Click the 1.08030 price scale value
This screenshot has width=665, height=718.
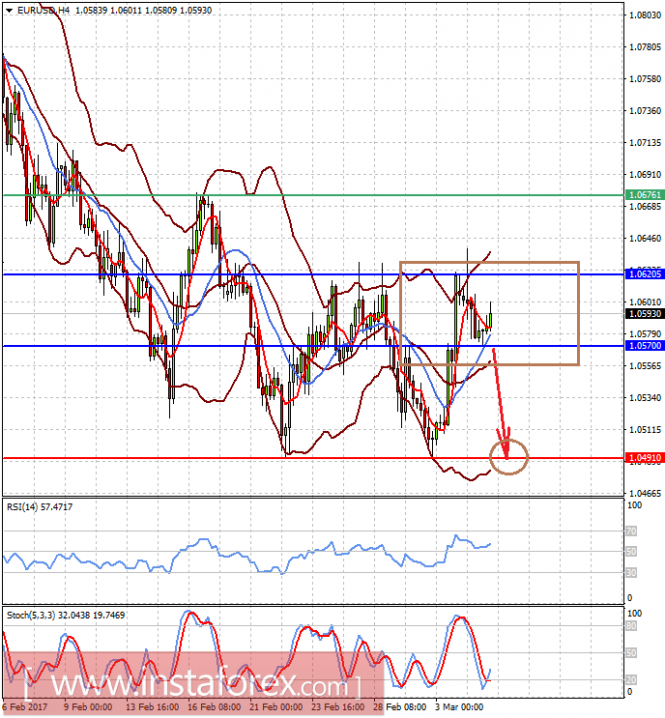645,15
